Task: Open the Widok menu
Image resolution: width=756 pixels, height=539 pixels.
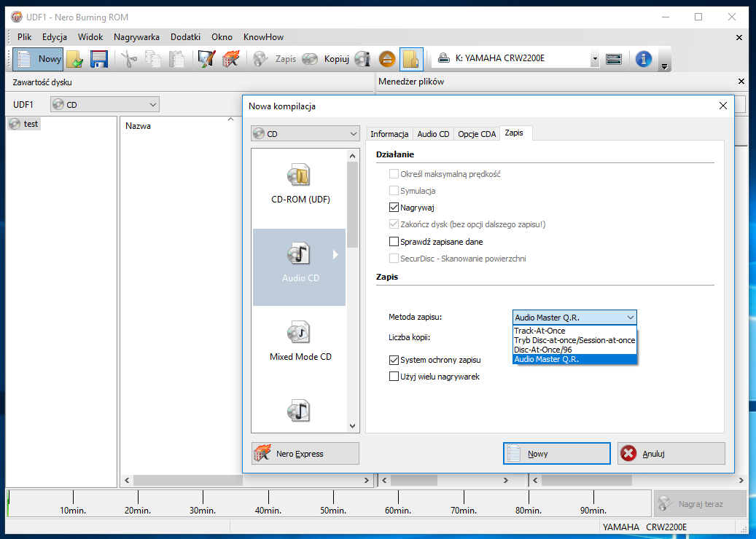Action: (90, 37)
